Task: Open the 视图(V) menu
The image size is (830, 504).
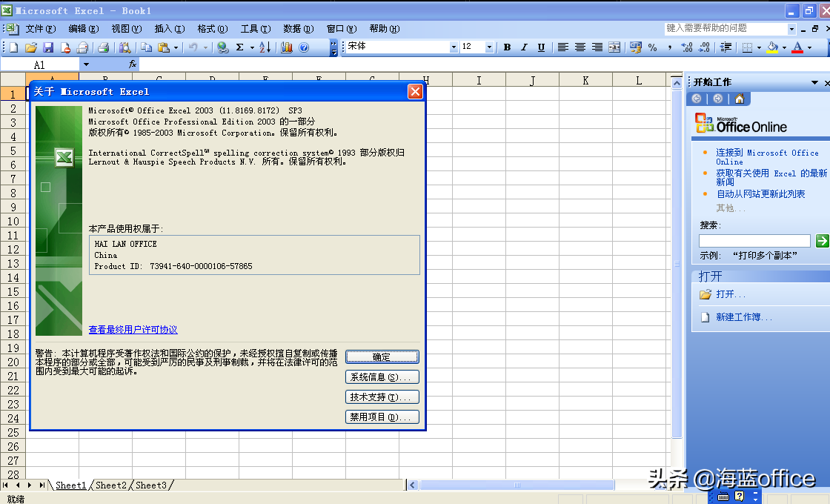Action: 126,29
